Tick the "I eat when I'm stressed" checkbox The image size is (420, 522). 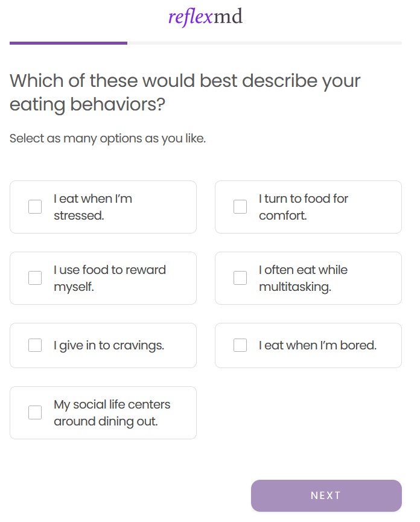coord(35,207)
